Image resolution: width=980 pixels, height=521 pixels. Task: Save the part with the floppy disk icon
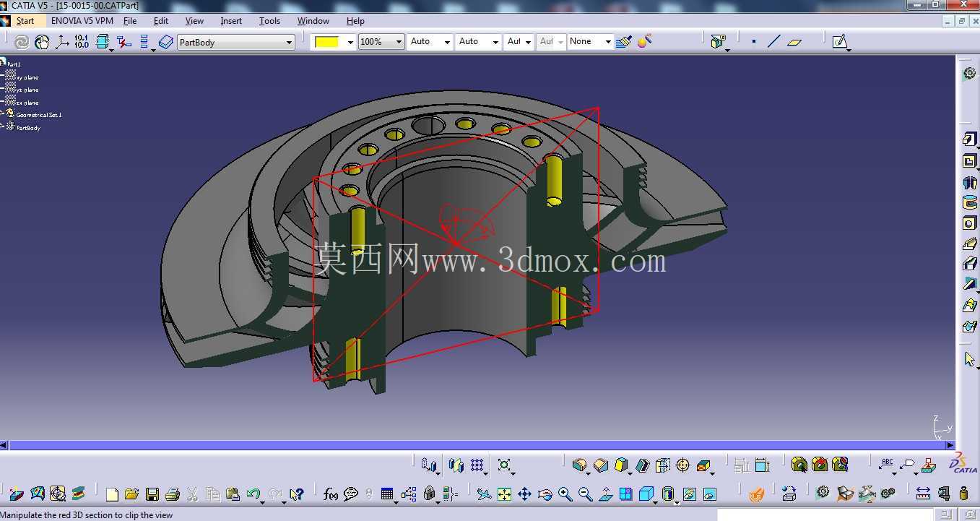coord(152,494)
